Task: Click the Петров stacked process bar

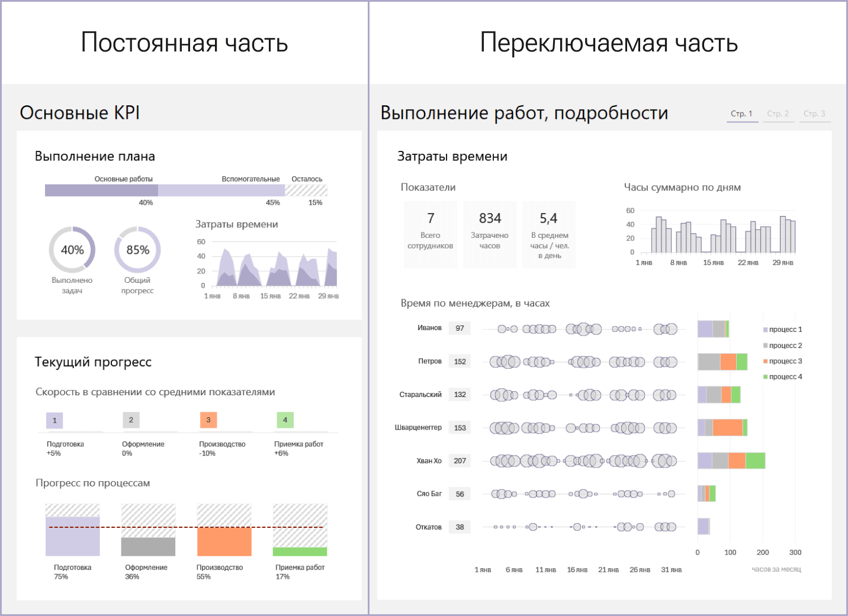Action: [722, 362]
